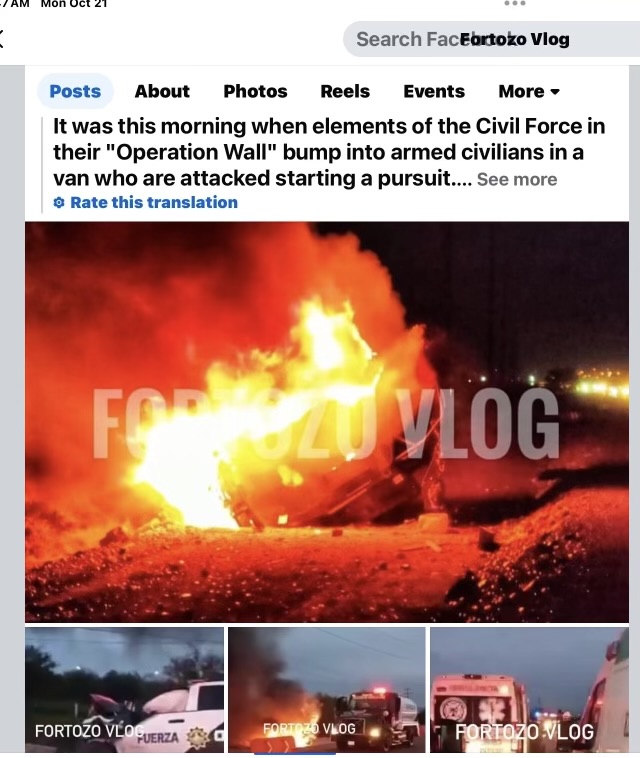Image resolution: width=640 pixels, height=758 pixels.
Task: Open the large burning vehicle photo
Action: click(x=327, y=422)
